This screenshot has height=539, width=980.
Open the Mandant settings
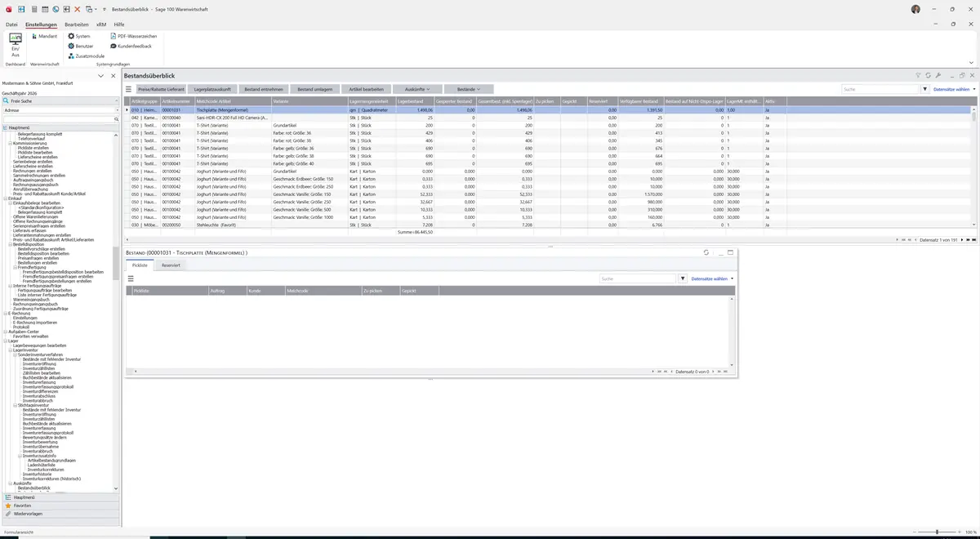(43, 36)
